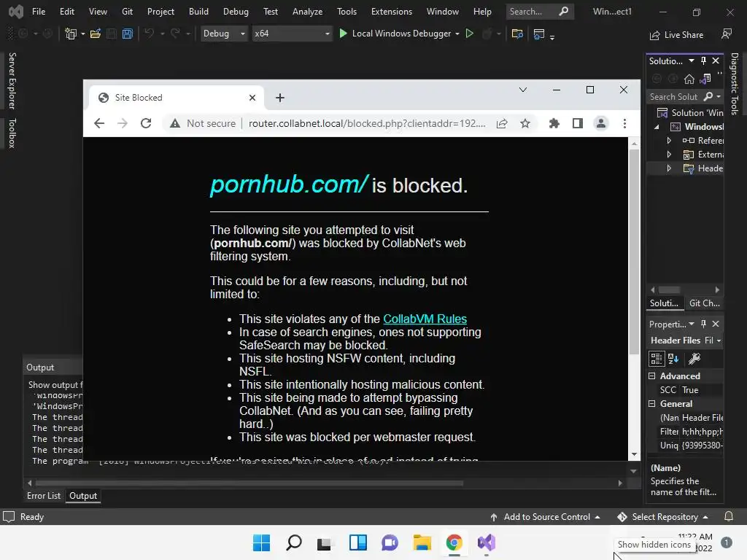
Task: Open File Explorer from taskbar
Action: click(422, 542)
